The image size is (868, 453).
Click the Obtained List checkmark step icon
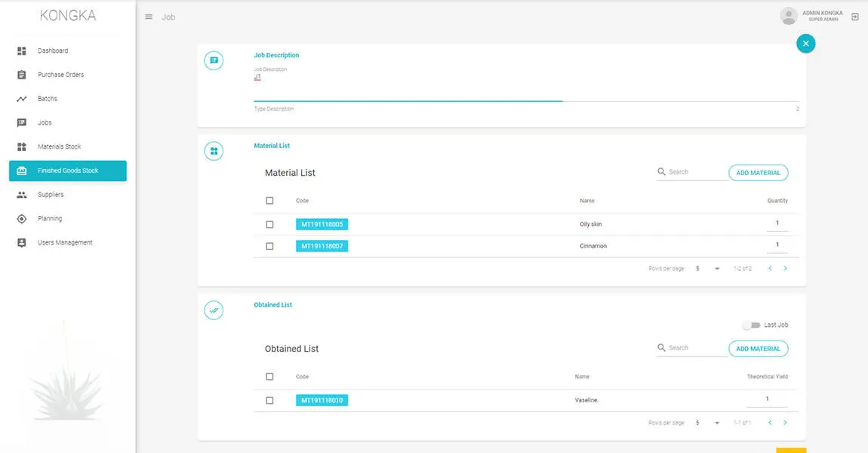214,310
